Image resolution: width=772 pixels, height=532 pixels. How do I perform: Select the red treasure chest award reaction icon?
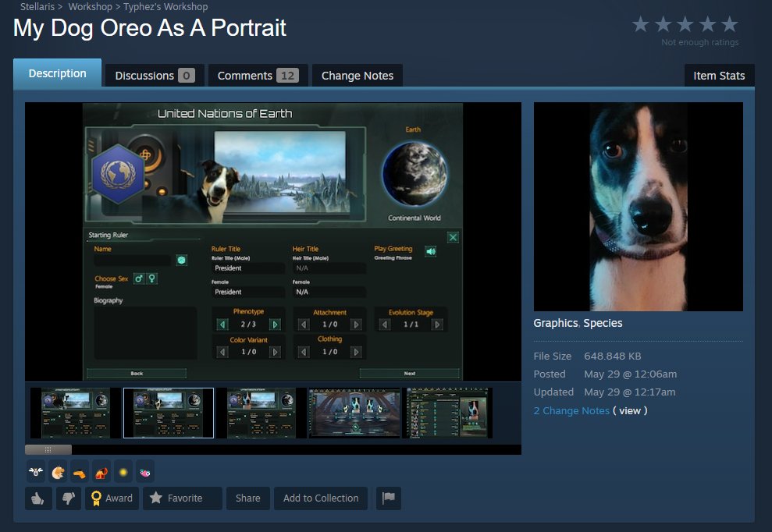[101, 473]
